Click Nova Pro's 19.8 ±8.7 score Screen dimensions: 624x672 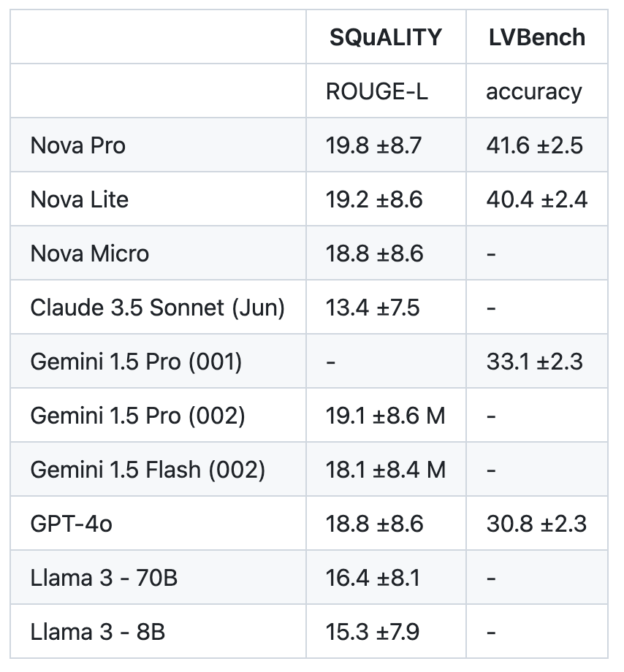pos(373,145)
